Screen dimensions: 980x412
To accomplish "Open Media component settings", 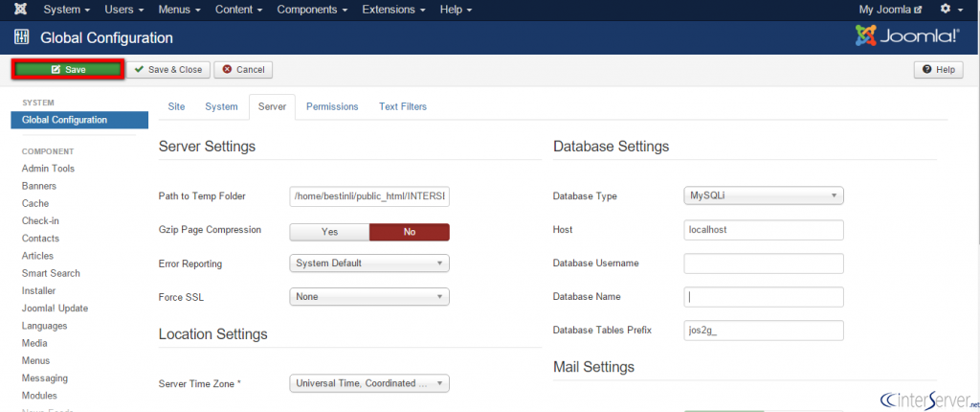I will 34,343.
